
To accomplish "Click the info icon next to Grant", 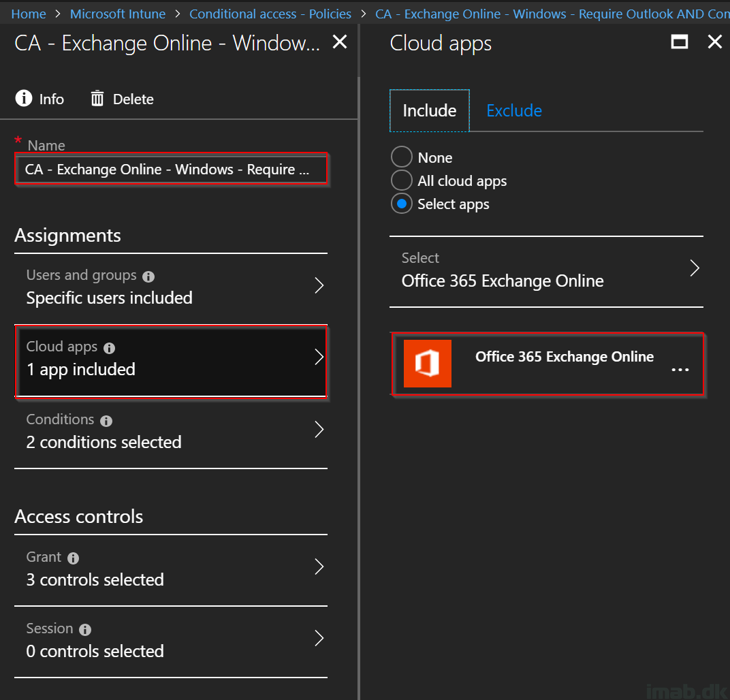I will pyautogui.click(x=73, y=558).
